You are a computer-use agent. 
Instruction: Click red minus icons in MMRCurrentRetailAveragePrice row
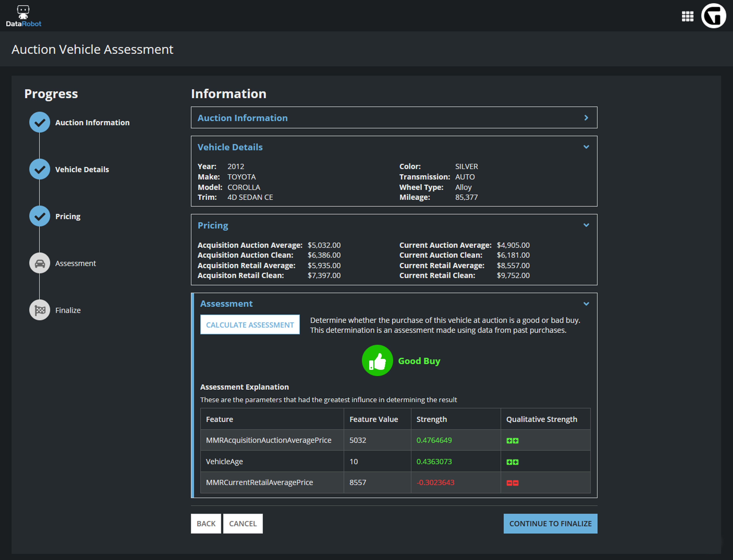pos(513,483)
